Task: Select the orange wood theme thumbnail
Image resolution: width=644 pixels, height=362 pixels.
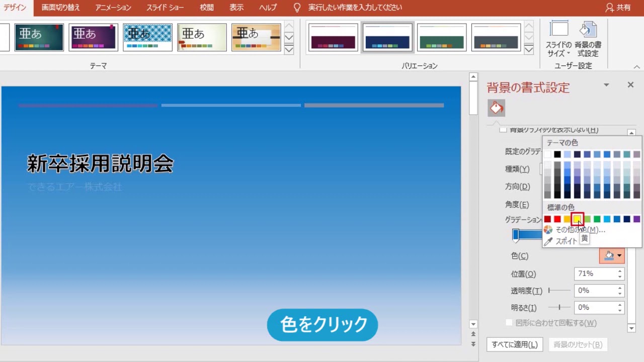Action: pyautogui.click(x=256, y=37)
